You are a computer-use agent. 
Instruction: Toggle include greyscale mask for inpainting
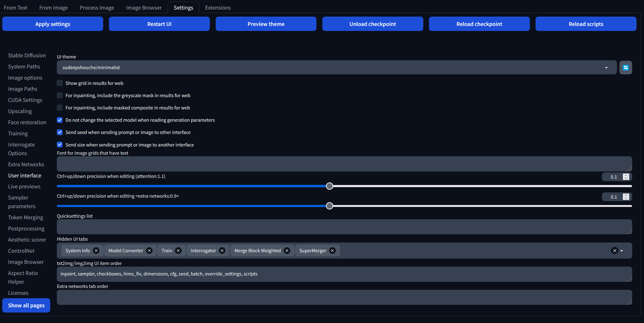(60, 95)
